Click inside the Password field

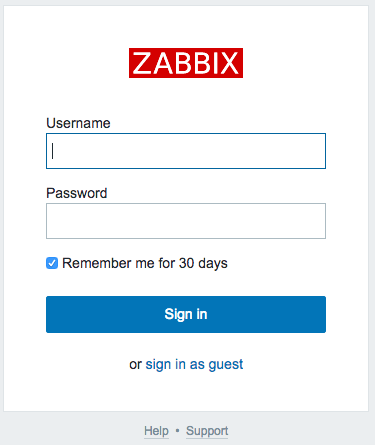pyautogui.click(x=186, y=221)
